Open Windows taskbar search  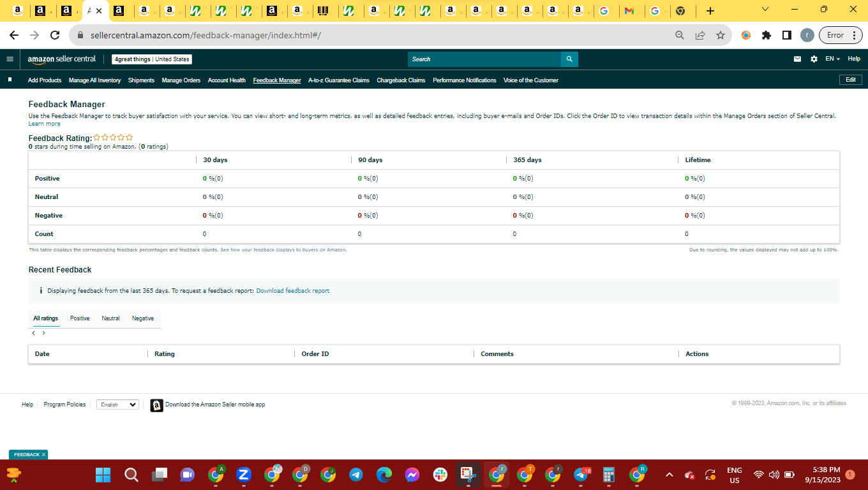131,475
